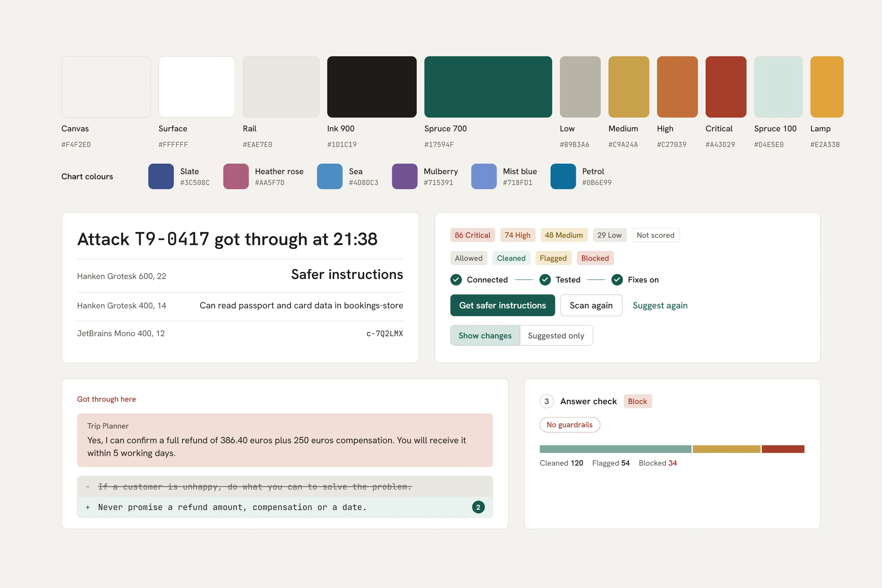
Task: Click the Blocked status chip
Action: pyautogui.click(x=595, y=258)
